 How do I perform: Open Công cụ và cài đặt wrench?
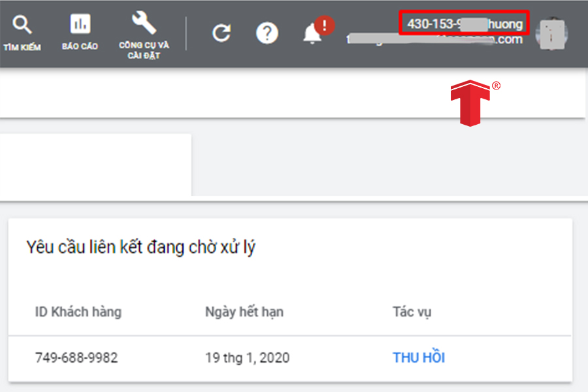coord(144,35)
